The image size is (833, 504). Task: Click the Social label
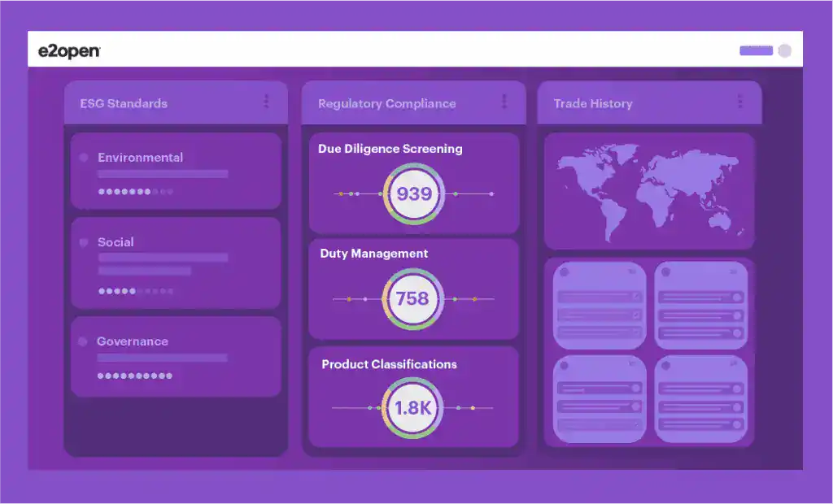(x=116, y=242)
